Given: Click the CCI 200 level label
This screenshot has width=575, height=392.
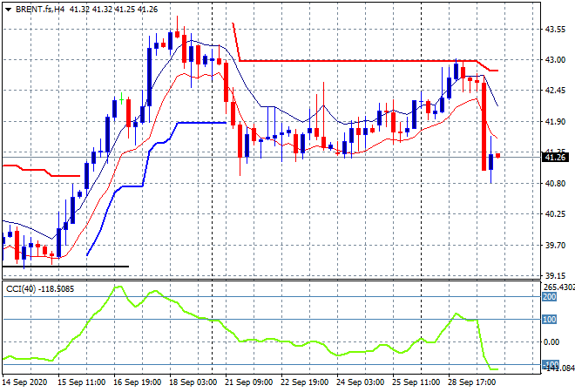Looking at the screenshot, I should (550, 297).
